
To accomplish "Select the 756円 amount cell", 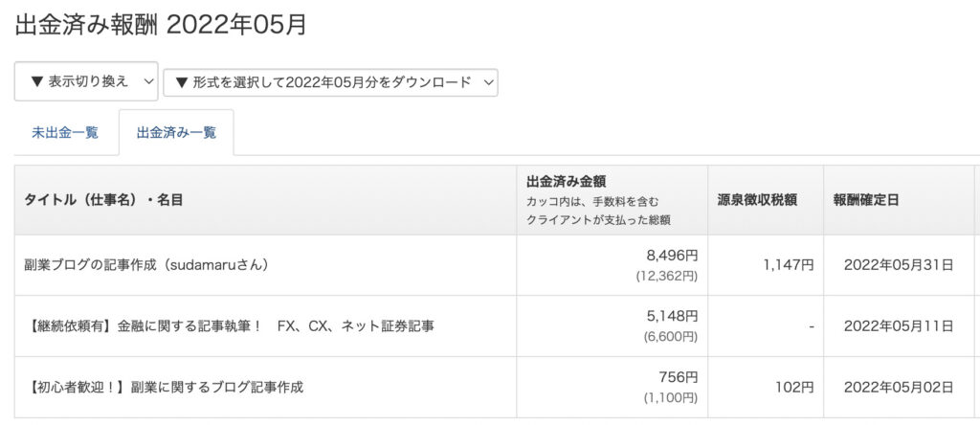I will [612, 388].
